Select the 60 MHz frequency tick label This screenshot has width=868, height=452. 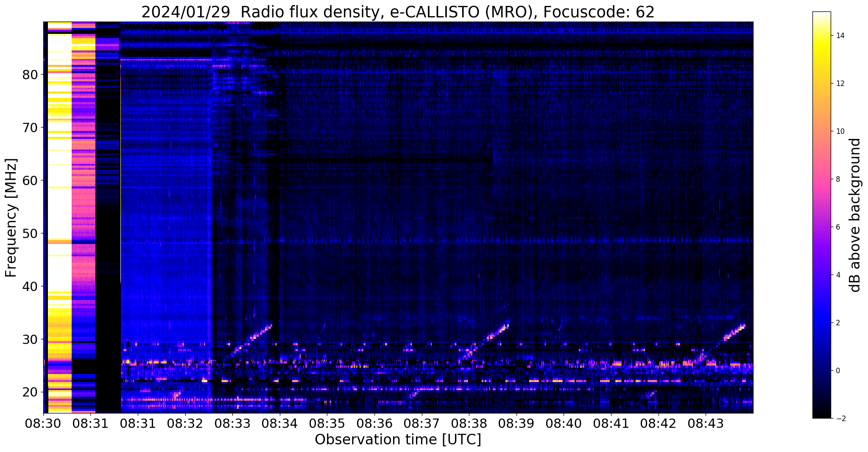click(30, 180)
